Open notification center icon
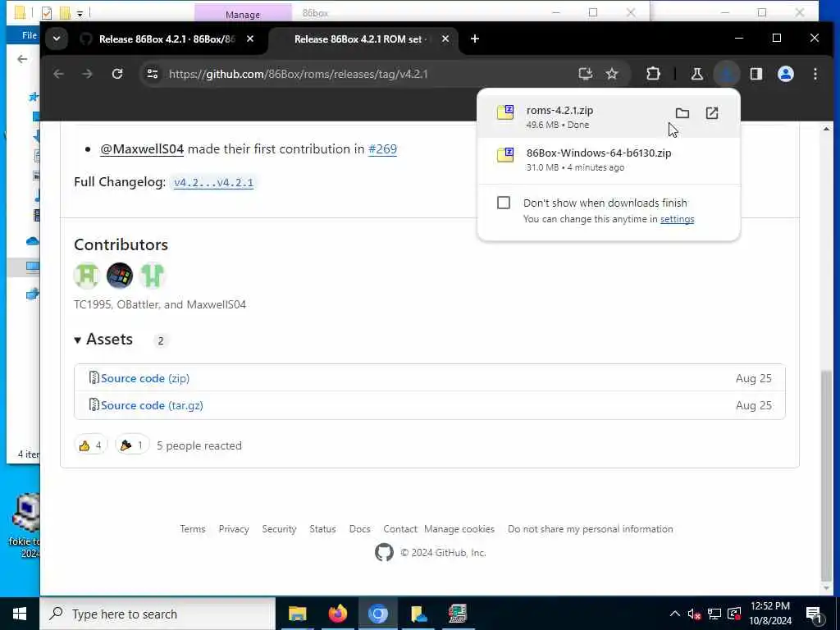This screenshot has width=840, height=630. point(815,614)
